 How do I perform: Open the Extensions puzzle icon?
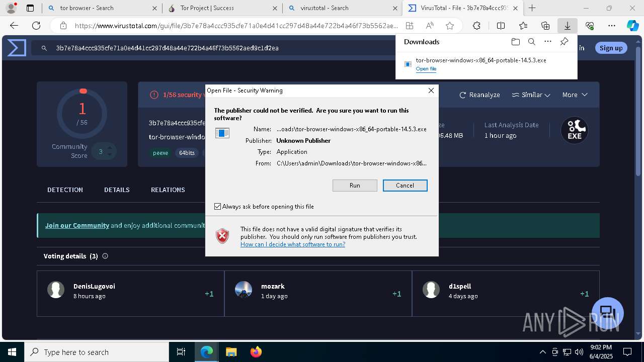(476, 26)
